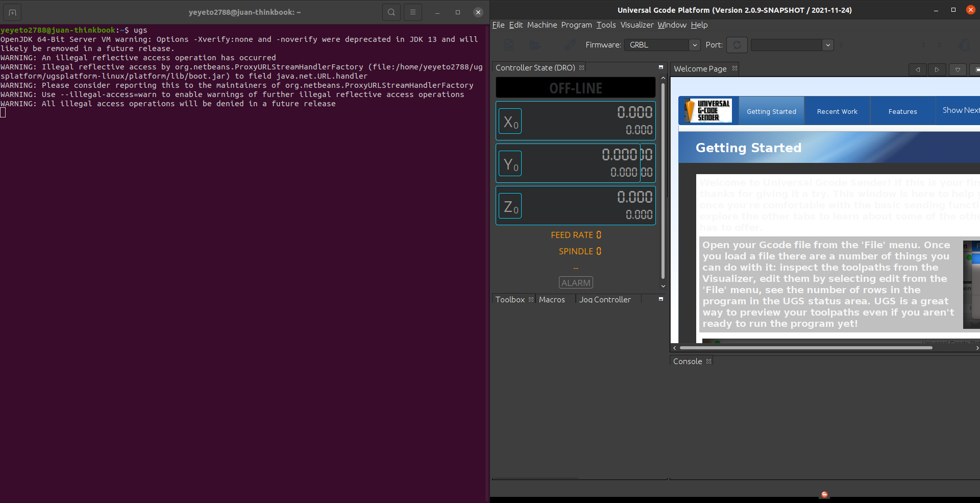Switch to the Jog Controller tab
This screenshot has width=980, height=503.
pyautogui.click(x=605, y=299)
